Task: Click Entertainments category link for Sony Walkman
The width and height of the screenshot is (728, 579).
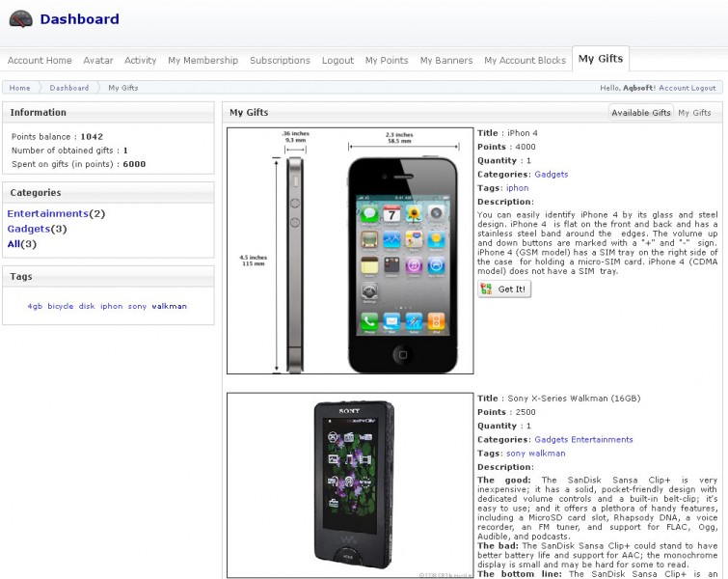Action: point(602,440)
